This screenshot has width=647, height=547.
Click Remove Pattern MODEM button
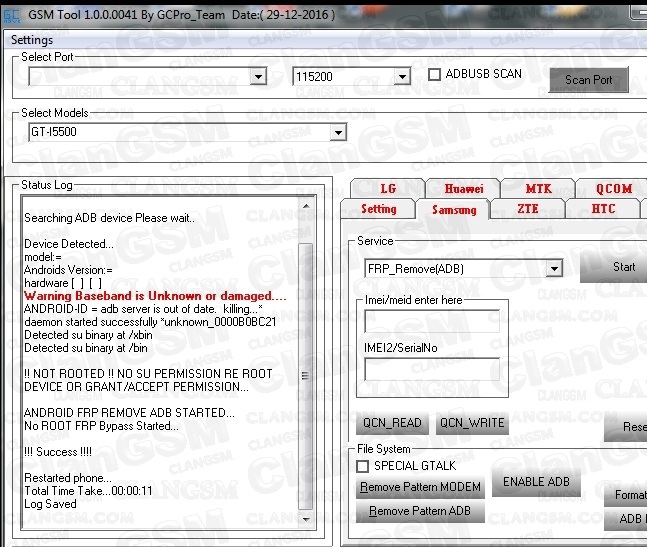(420, 487)
